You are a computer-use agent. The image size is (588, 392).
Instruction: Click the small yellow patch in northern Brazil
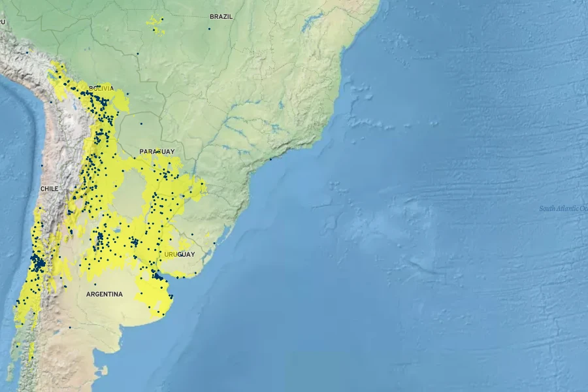[155, 24]
